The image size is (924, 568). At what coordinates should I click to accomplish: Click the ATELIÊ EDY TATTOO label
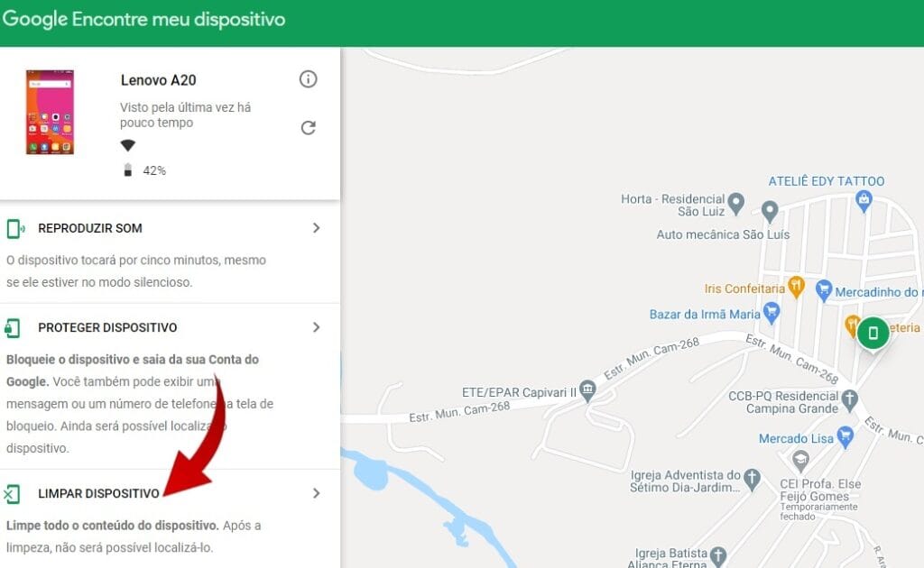(827, 181)
